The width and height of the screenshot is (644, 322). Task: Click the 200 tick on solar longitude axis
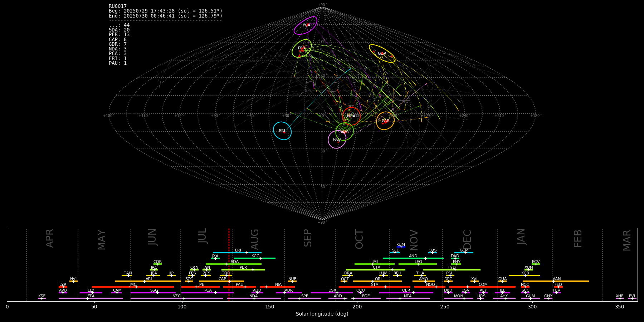[357, 307]
